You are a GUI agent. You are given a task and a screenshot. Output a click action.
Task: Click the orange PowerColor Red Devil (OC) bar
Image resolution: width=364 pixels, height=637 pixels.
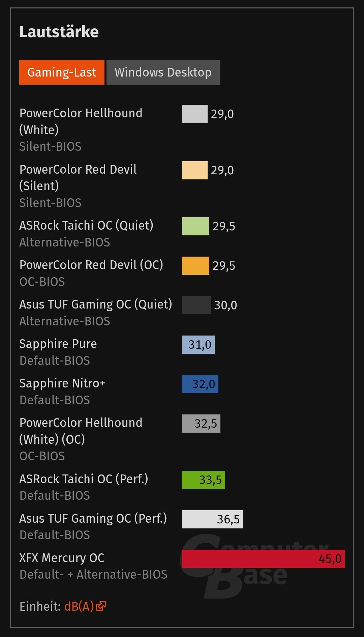[x=195, y=266]
